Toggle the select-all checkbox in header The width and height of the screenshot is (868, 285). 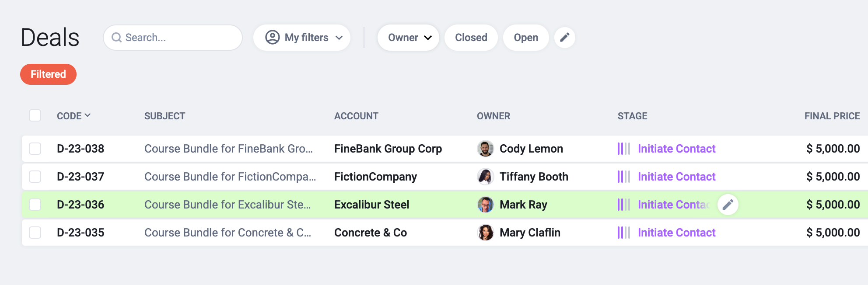coord(35,115)
